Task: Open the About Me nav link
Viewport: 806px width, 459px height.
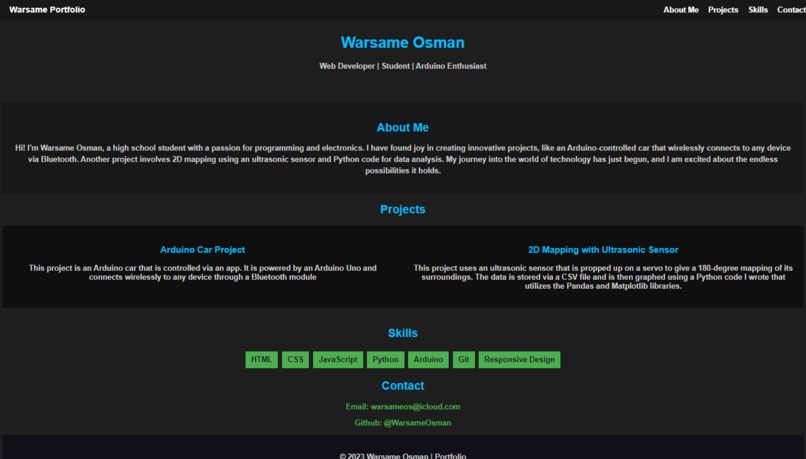Action: pos(681,10)
